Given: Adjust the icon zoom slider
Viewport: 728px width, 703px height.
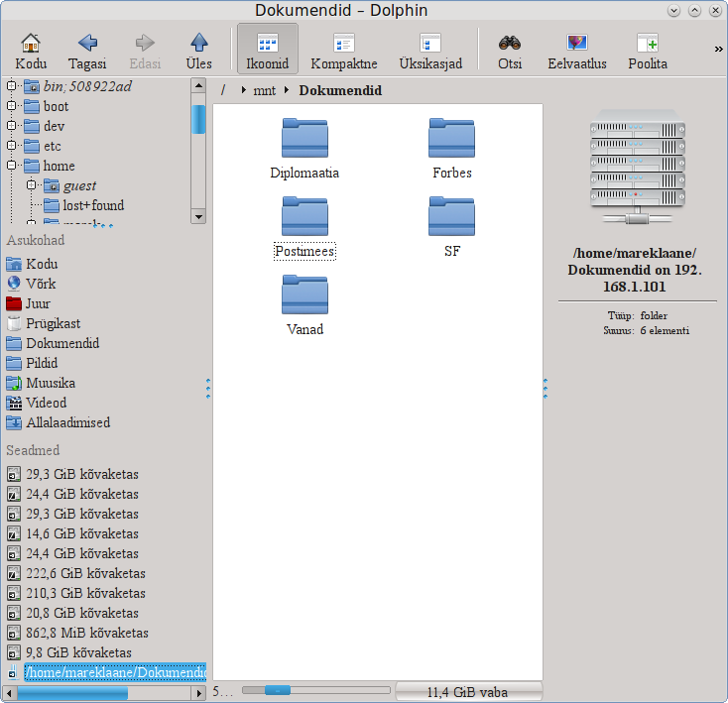Looking at the screenshot, I should [x=278, y=690].
